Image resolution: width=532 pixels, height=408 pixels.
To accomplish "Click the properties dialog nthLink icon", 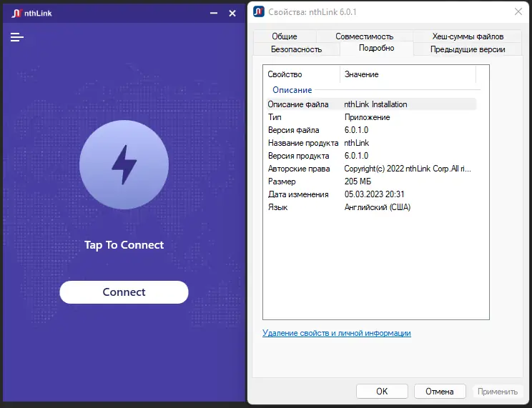I will coord(259,11).
